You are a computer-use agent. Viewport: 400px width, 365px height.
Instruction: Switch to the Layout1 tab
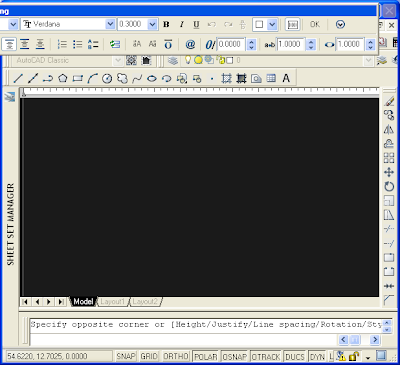113,302
